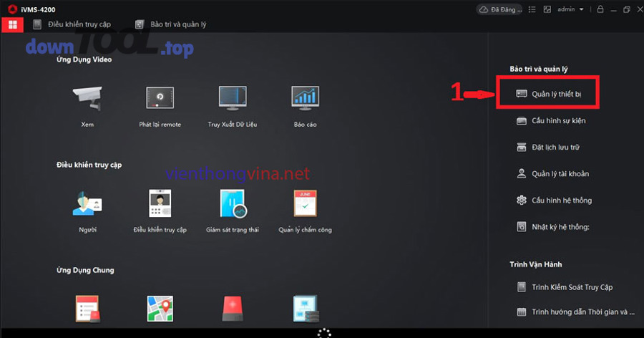The height and width of the screenshot is (338, 644).
Task: Switch to Bảo trì và quản lý tab
Action: tap(172, 24)
